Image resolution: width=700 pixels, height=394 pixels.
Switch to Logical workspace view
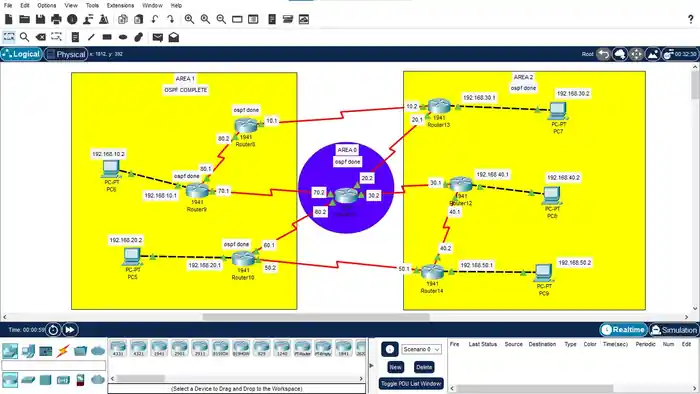coord(21,54)
